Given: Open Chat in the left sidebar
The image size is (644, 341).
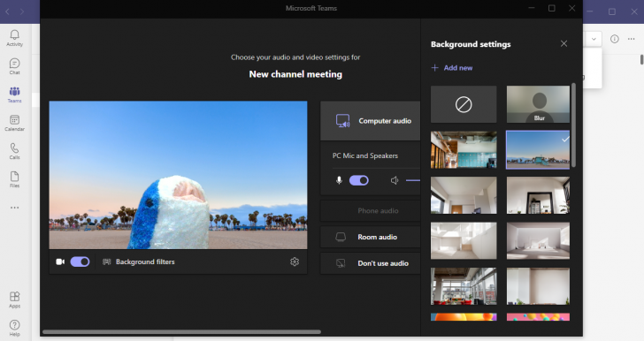Looking at the screenshot, I should (14, 66).
